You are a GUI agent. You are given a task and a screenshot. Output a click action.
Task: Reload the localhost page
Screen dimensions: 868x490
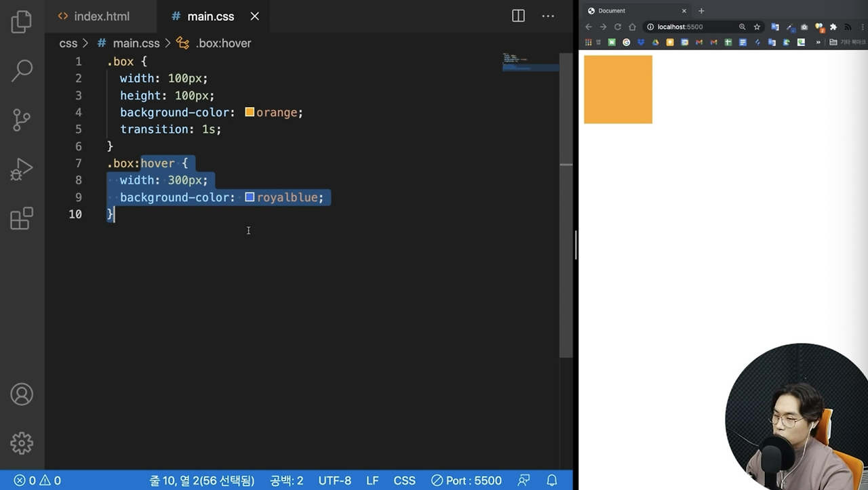click(618, 27)
